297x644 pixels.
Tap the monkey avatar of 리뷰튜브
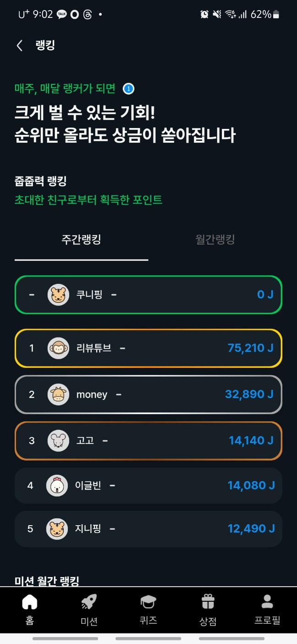pos(58,348)
